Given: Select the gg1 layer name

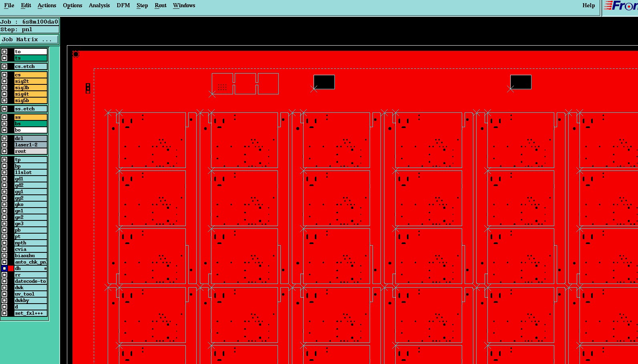Looking at the screenshot, I should [x=31, y=192].
